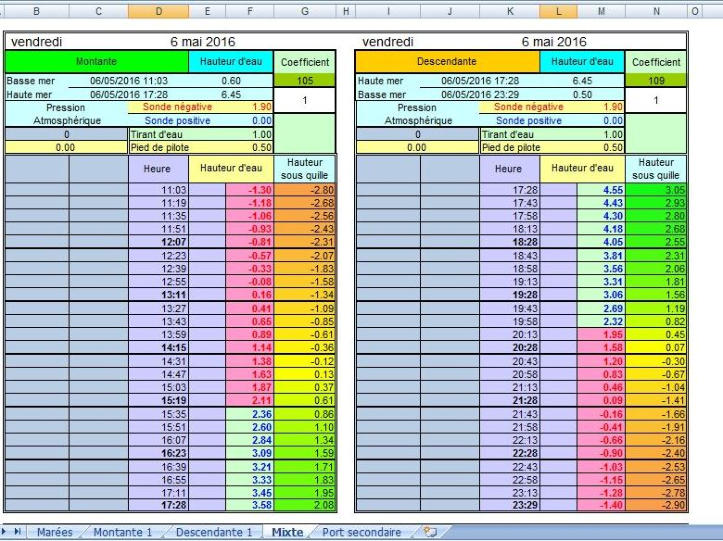This screenshot has height=541, width=723.
Task: Select column G header
Action: click(303, 10)
